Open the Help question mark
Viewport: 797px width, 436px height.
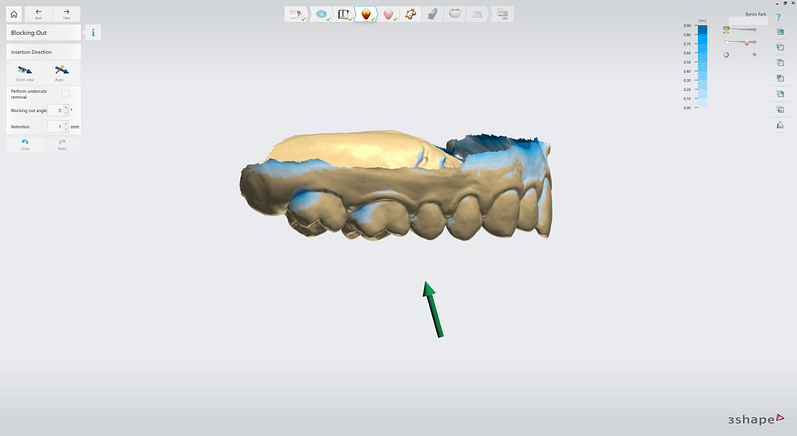(779, 17)
